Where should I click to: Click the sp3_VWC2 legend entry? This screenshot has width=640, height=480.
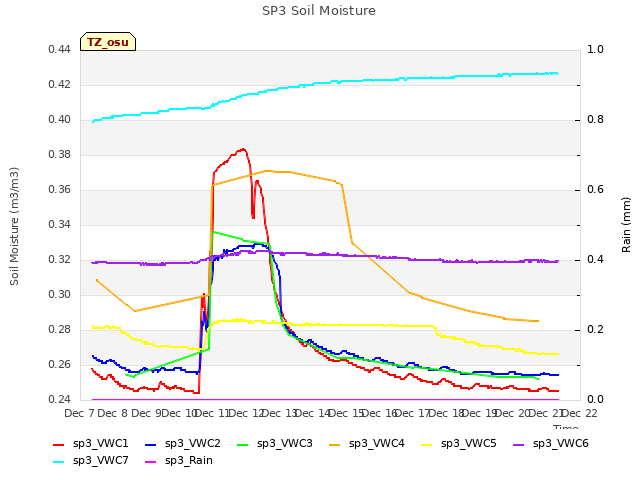point(182,444)
